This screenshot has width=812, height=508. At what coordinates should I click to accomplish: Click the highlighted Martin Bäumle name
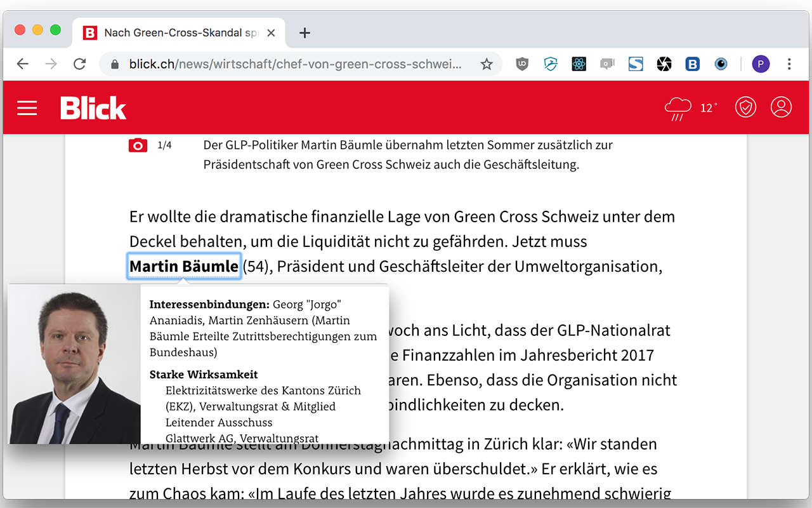coord(184,266)
